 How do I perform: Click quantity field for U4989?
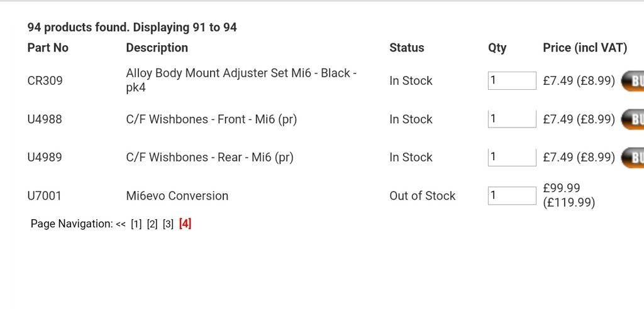point(511,157)
